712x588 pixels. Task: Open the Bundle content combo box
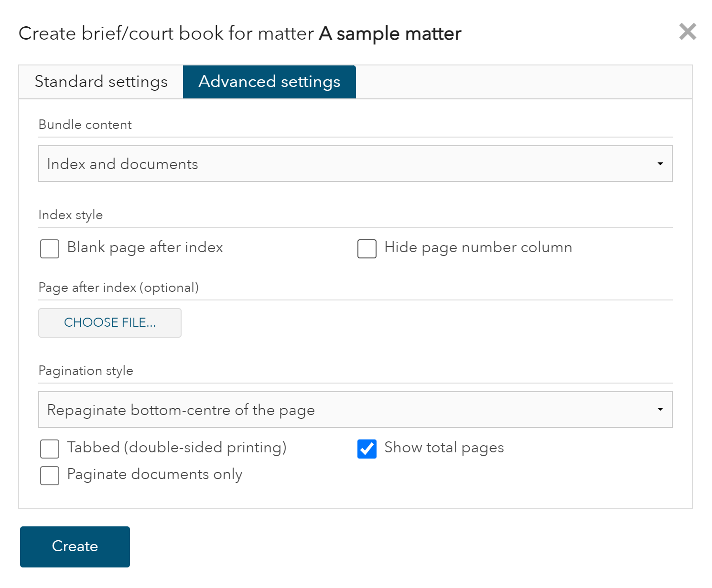(355, 164)
